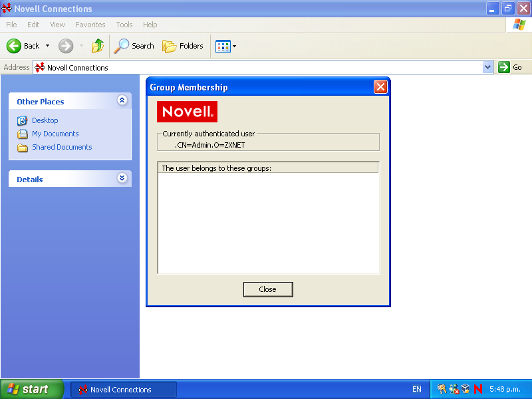The height and width of the screenshot is (399, 532).
Task: Open the View menu
Action: pyautogui.click(x=57, y=25)
